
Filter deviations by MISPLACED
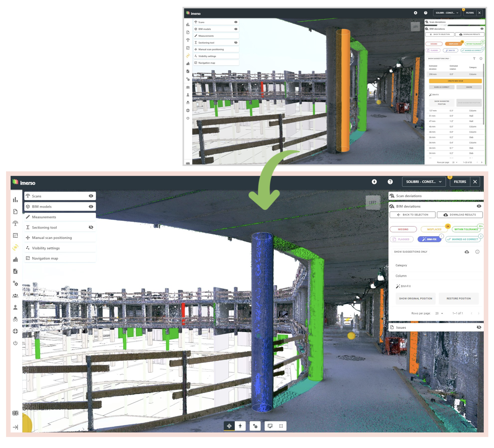(x=434, y=229)
